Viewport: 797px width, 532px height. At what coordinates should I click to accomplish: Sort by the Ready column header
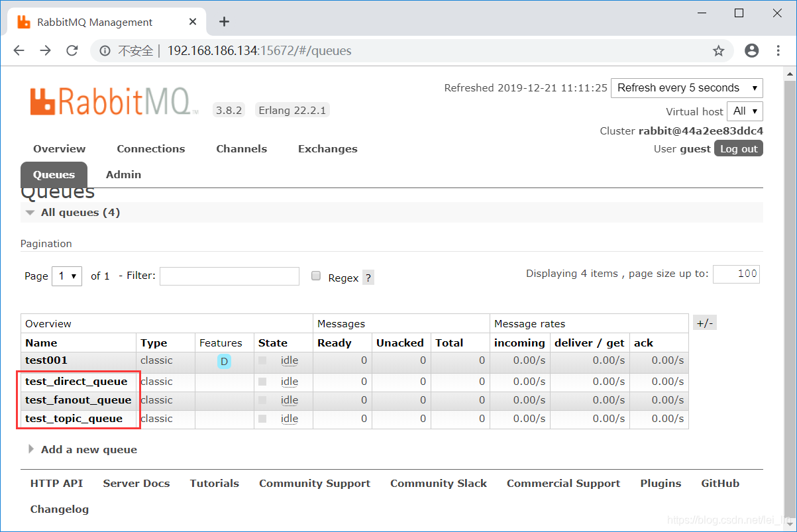335,343
